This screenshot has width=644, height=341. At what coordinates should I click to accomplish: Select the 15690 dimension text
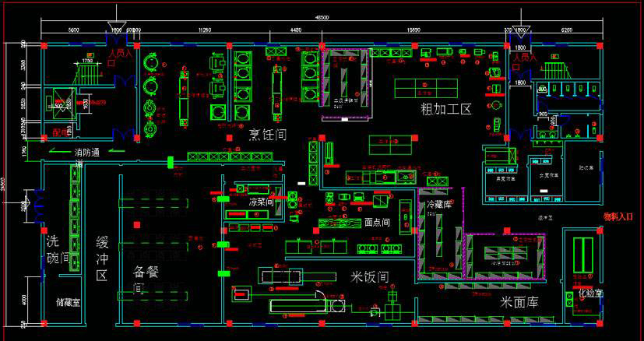click(413, 30)
